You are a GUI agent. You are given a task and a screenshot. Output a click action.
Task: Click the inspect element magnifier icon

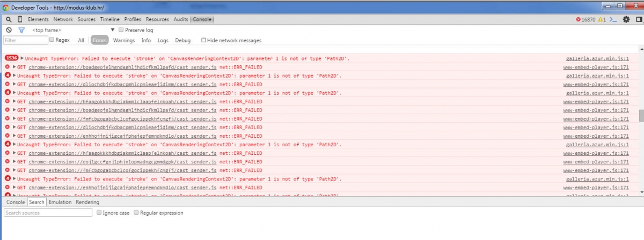pos(9,19)
